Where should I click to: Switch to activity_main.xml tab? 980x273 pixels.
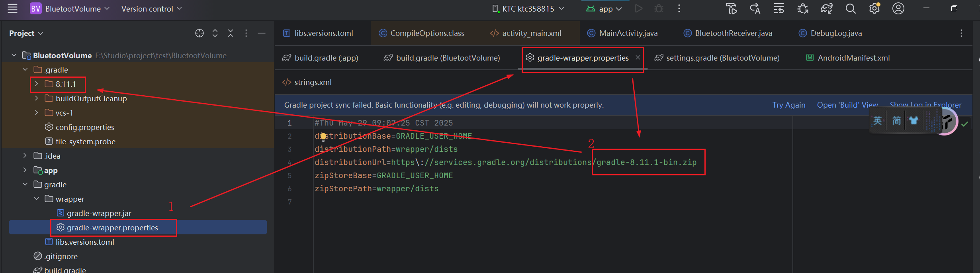point(526,33)
